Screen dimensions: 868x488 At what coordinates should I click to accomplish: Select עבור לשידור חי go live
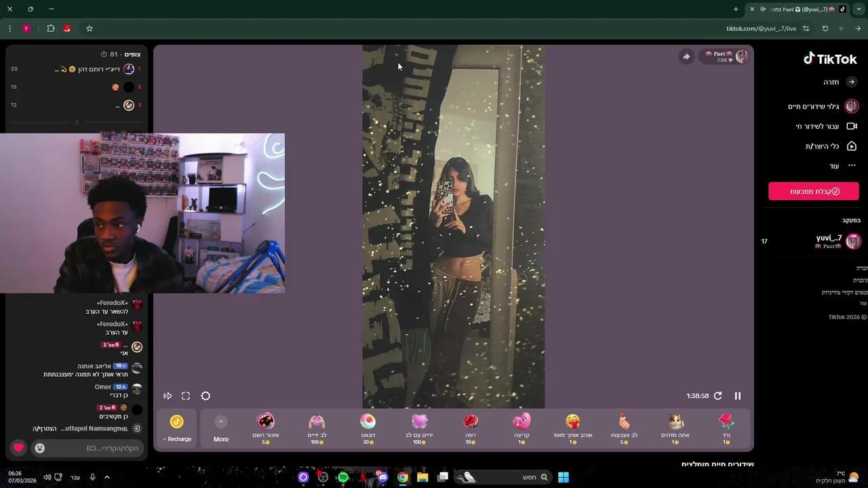[x=826, y=126]
